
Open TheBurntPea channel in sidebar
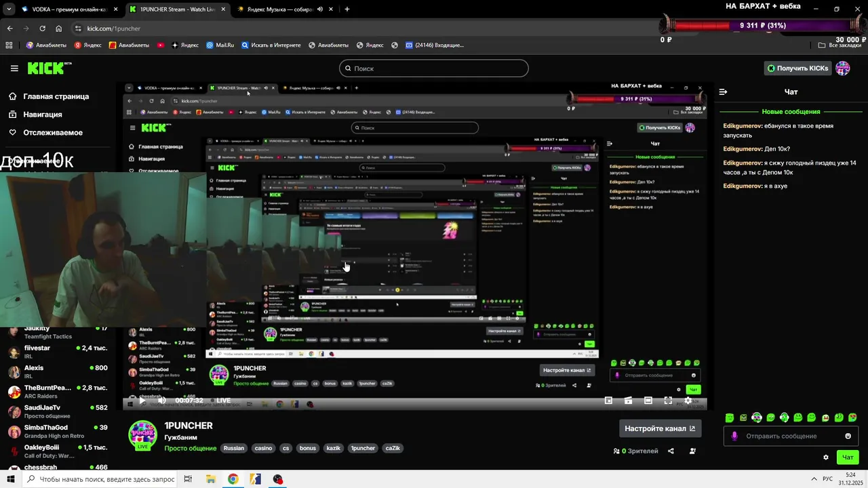[57, 392]
